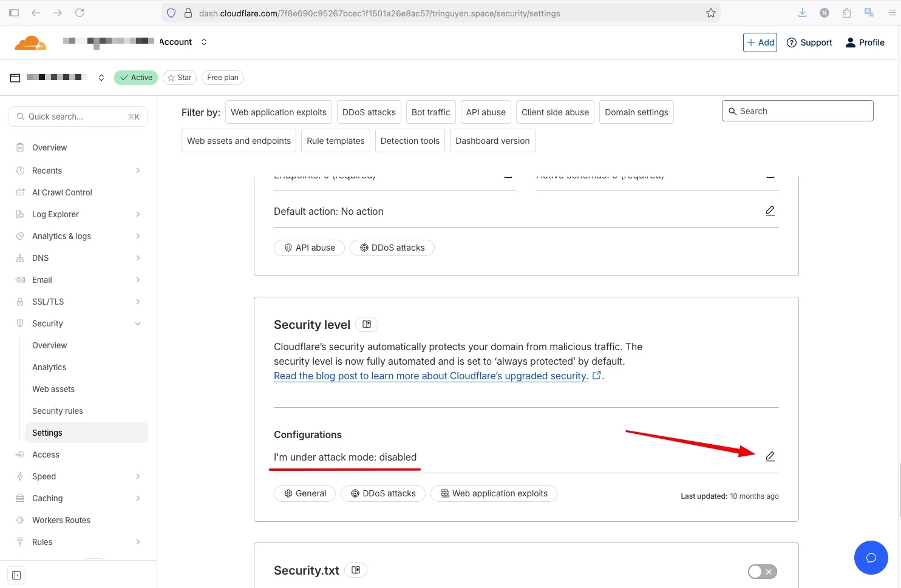Click the + Add button

[x=760, y=42]
